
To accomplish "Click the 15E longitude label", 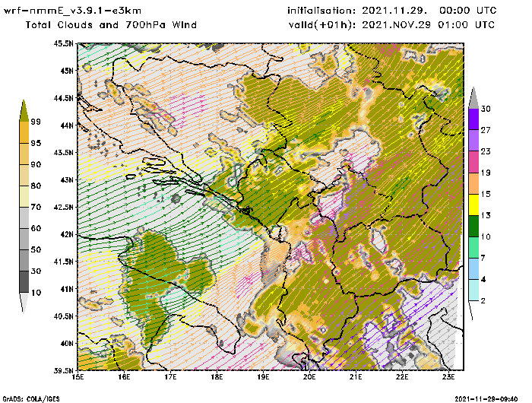I will (78, 377).
